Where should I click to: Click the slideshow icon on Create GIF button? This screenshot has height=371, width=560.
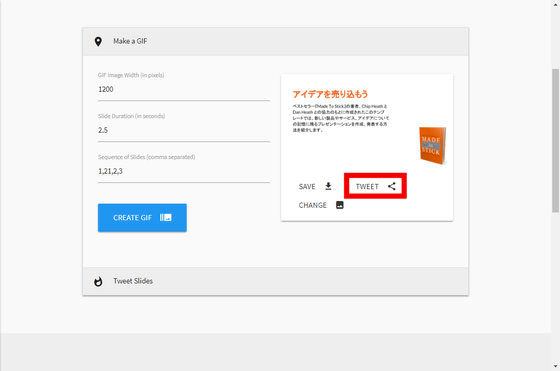[166, 217]
